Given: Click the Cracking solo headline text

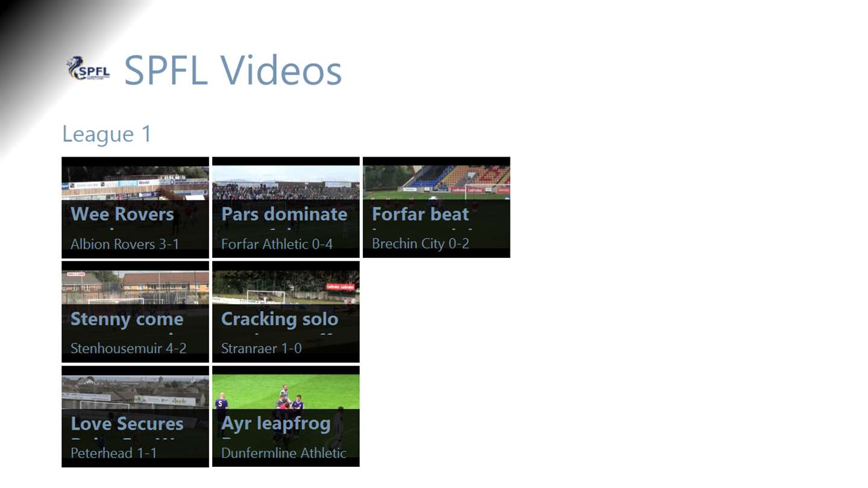Looking at the screenshot, I should point(280,319).
